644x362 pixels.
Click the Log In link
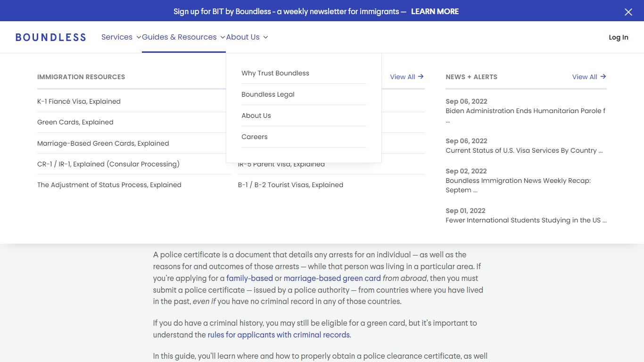619,37
